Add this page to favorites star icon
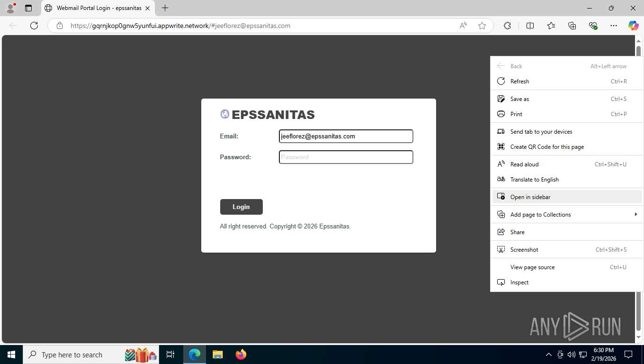 (x=482, y=26)
